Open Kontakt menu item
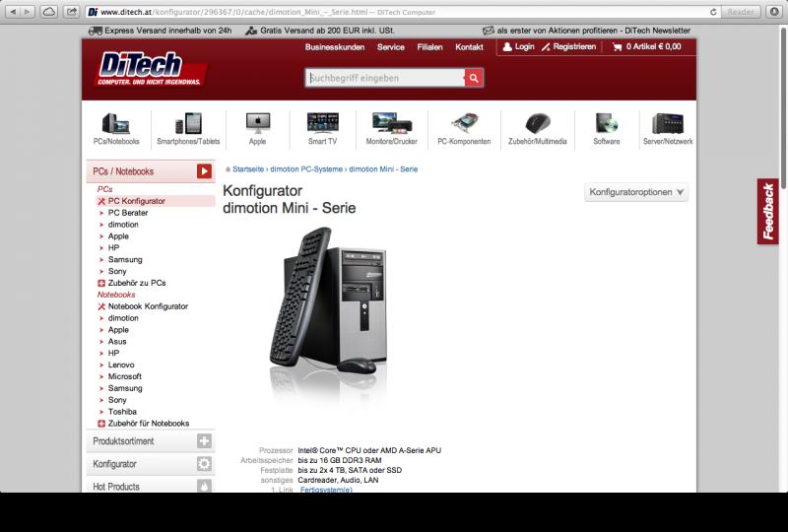 click(x=469, y=47)
